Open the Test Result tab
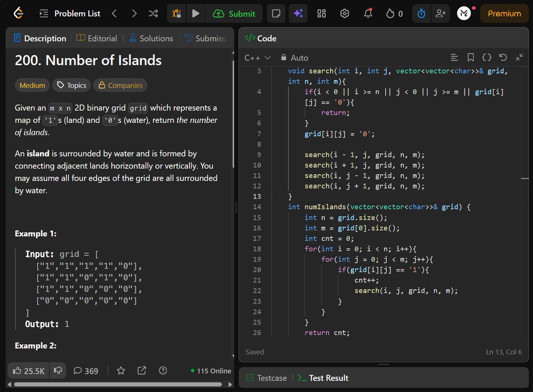This screenshot has height=392, width=533. 323,378
